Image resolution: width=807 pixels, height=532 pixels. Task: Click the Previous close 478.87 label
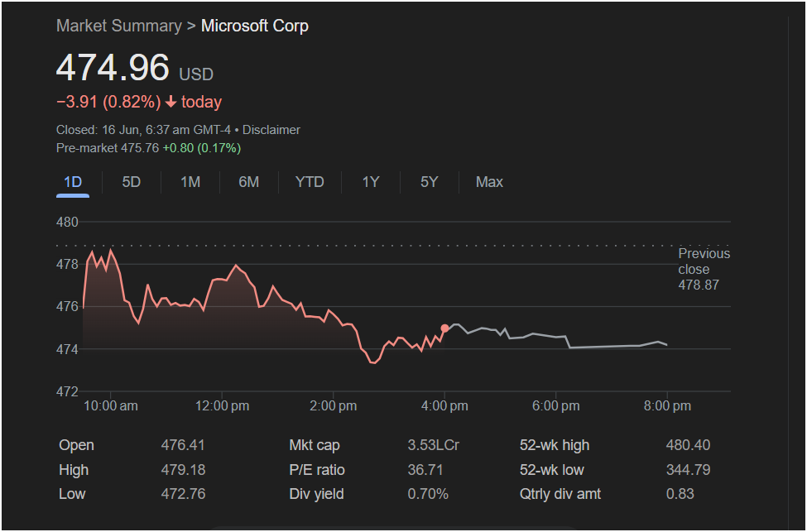pyautogui.click(x=704, y=269)
